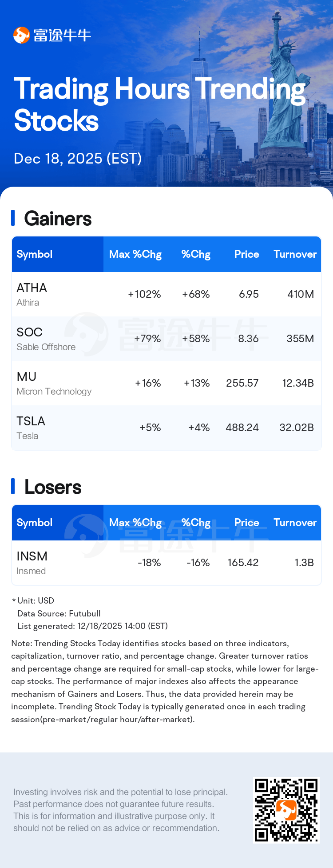Click the Turnover header in Gainers table
The width and height of the screenshot is (333, 868).
pos(295,254)
